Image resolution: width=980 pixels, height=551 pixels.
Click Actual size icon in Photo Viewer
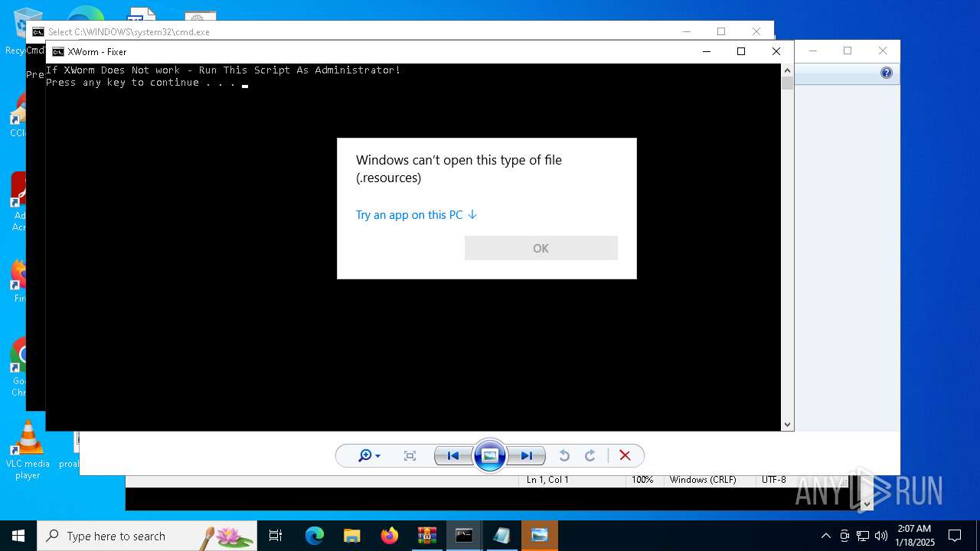point(410,455)
